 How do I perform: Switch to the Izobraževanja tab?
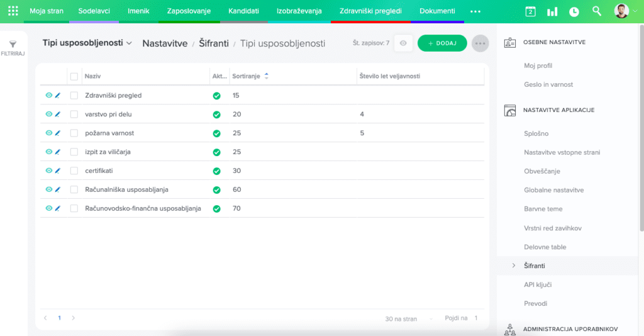coord(299,11)
